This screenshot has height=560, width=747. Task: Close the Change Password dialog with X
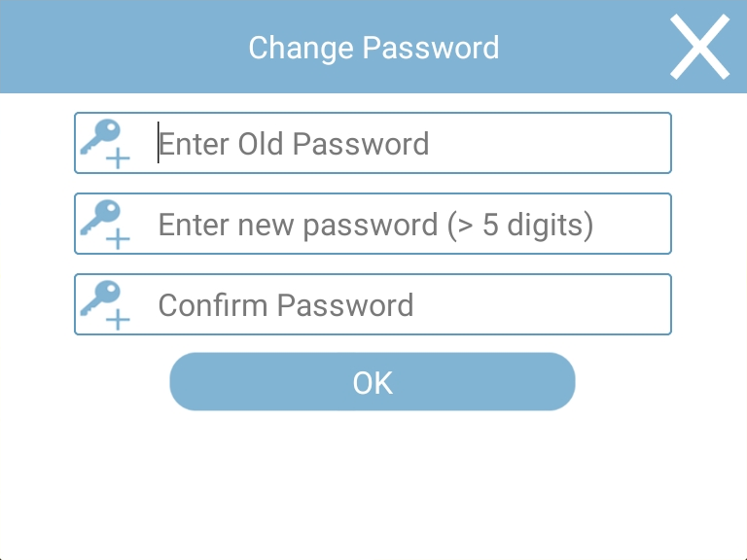point(699,47)
